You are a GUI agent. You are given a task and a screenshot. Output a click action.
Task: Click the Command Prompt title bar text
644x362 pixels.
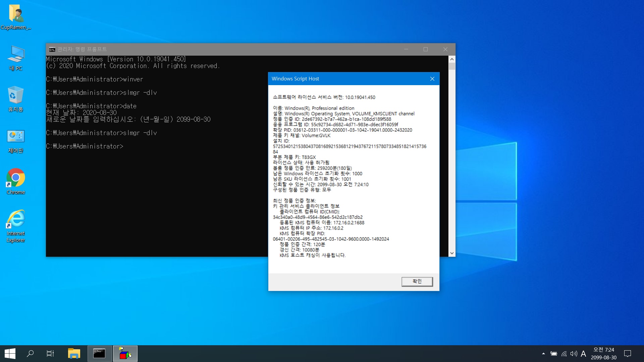click(x=82, y=49)
